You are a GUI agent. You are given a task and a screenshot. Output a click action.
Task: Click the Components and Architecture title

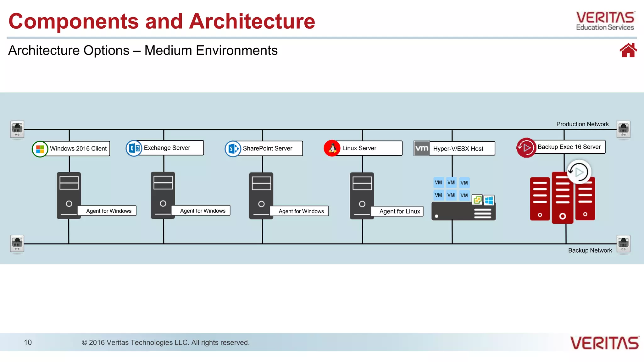point(162,21)
